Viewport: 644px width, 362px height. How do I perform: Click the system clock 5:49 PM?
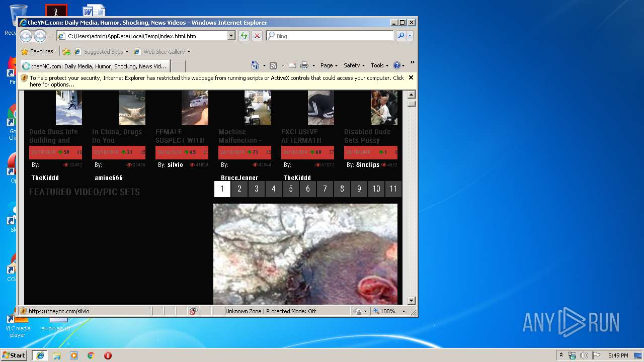point(618,355)
